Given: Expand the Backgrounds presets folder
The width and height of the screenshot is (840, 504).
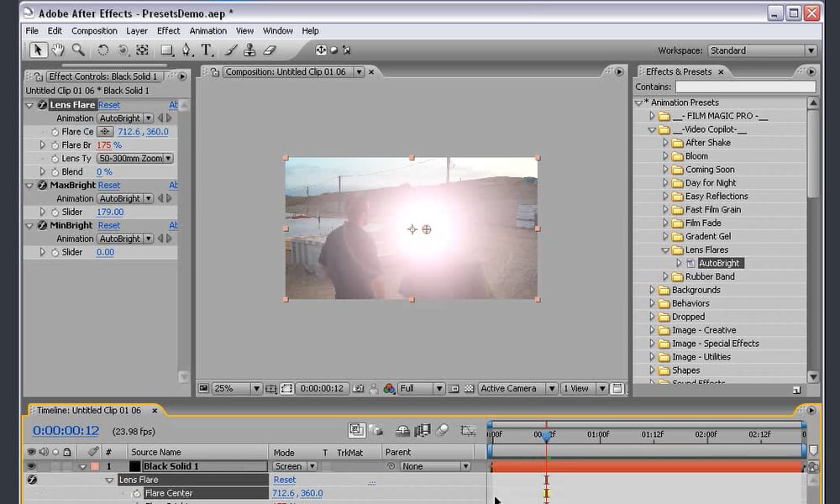Looking at the screenshot, I should click(x=653, y=289).
